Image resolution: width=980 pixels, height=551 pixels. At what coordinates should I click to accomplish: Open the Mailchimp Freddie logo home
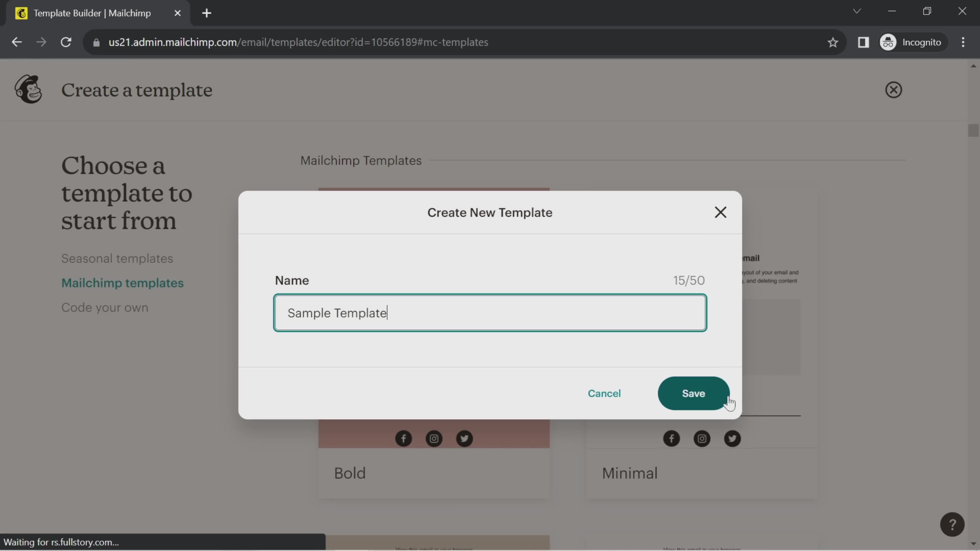pyautogui.click(x=28, y=89)
